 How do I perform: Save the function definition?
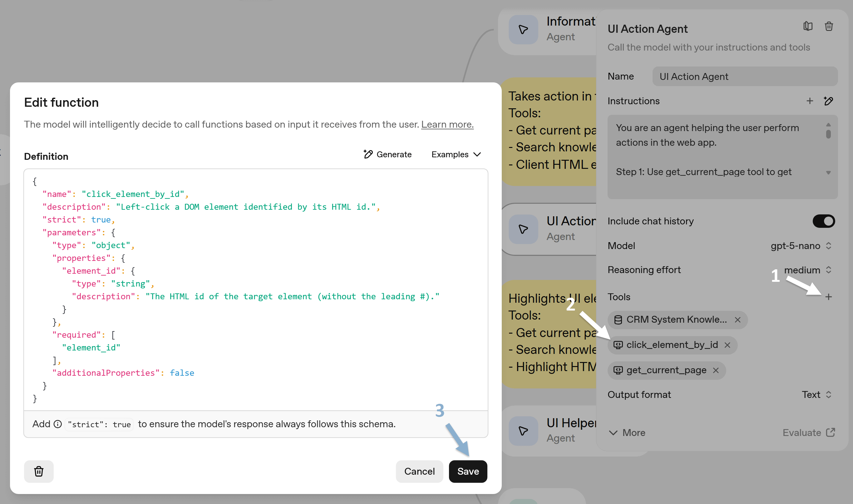pos(468,472)
